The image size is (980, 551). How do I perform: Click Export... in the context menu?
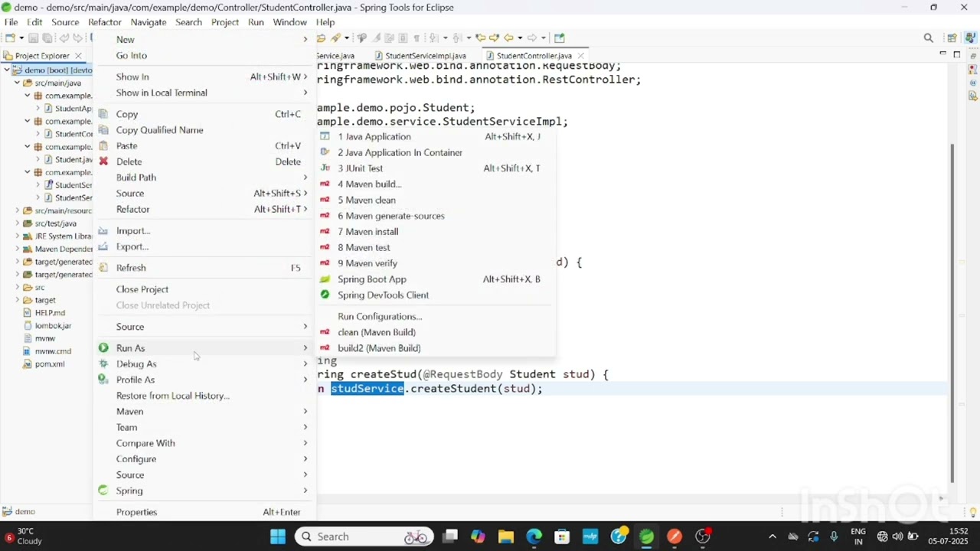[x=203, y=246]
